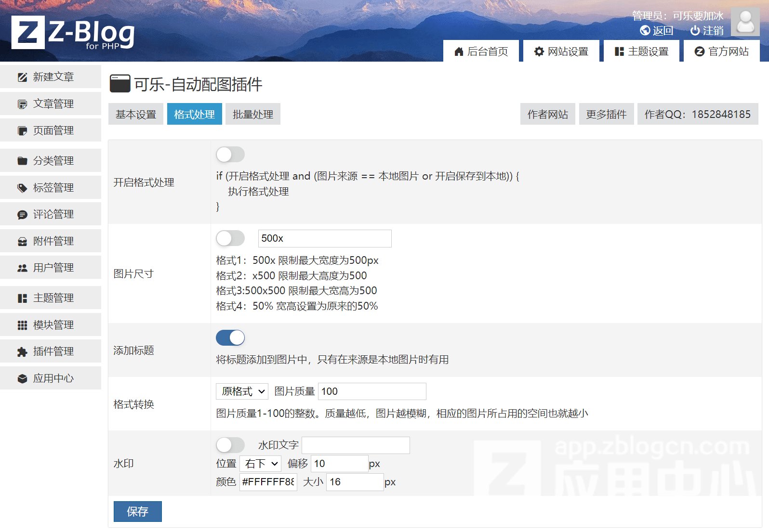Open the 右下 watermark position dropdown
Viewport: 769px width, 532px height.
[x=260, y=464]
